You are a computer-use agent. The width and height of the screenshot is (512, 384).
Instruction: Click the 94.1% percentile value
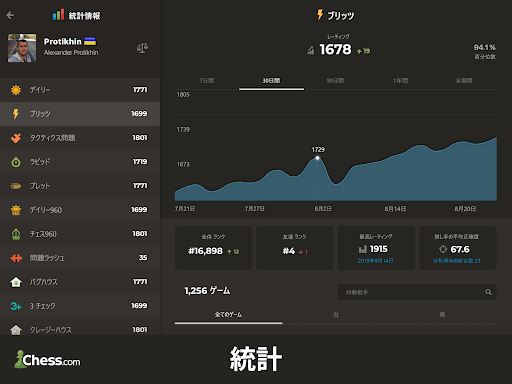pyautogui.click(x=485, y=48)
